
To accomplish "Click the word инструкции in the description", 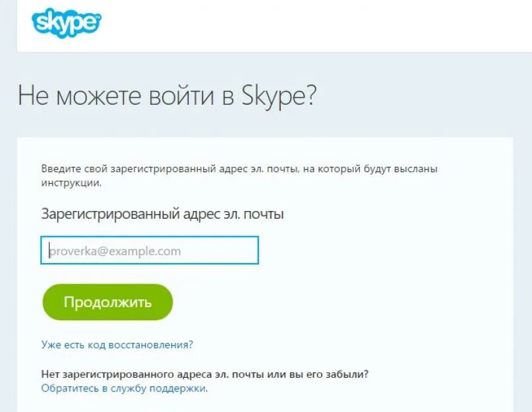I will [71, 183].
